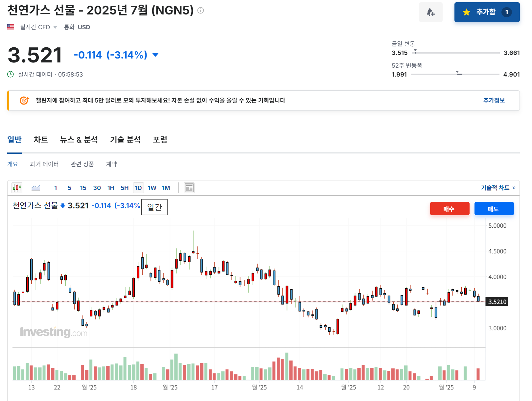Click the US flag icon

(11, 27)
